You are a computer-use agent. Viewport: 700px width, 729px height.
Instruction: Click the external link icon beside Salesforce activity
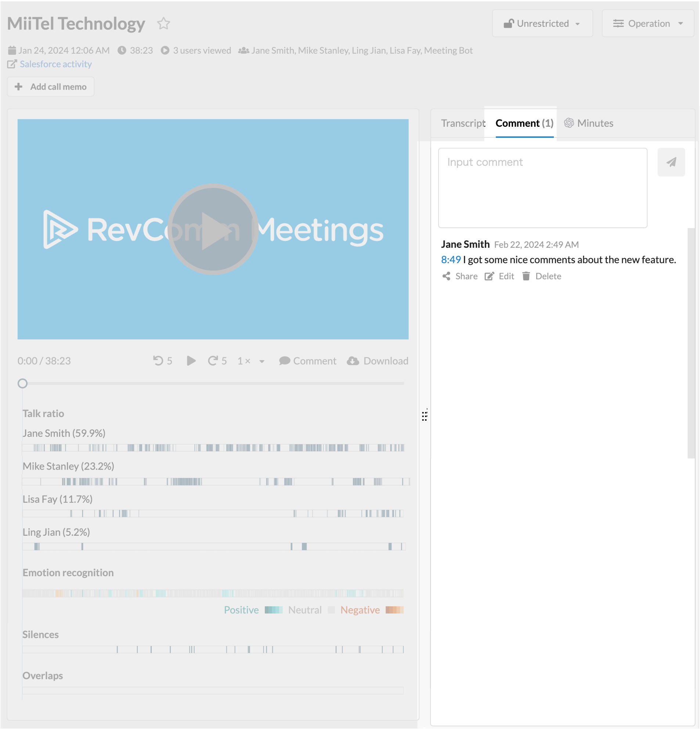tap(12, 64)
